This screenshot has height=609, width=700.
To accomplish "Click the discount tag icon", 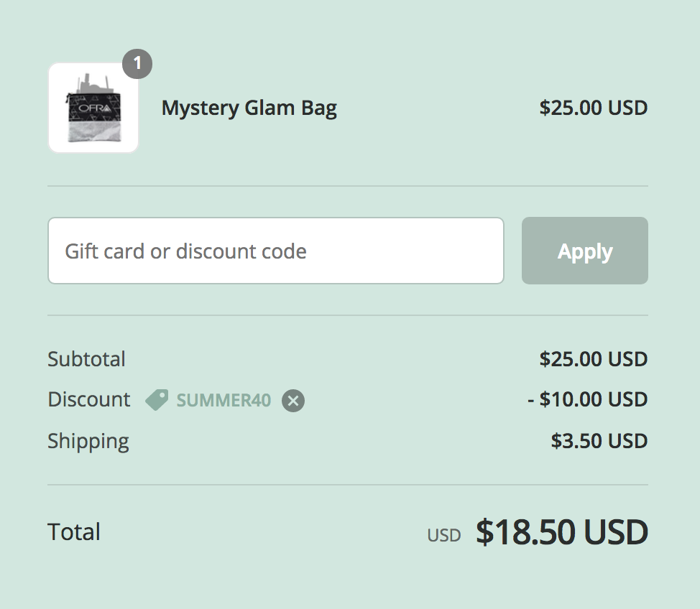I will (157, 400).
